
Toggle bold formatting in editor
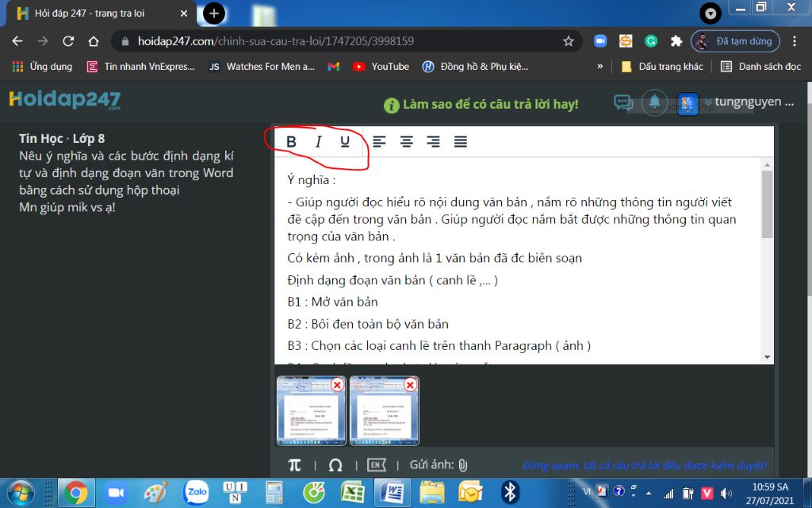pyautogui.click(x=291, y=141)
